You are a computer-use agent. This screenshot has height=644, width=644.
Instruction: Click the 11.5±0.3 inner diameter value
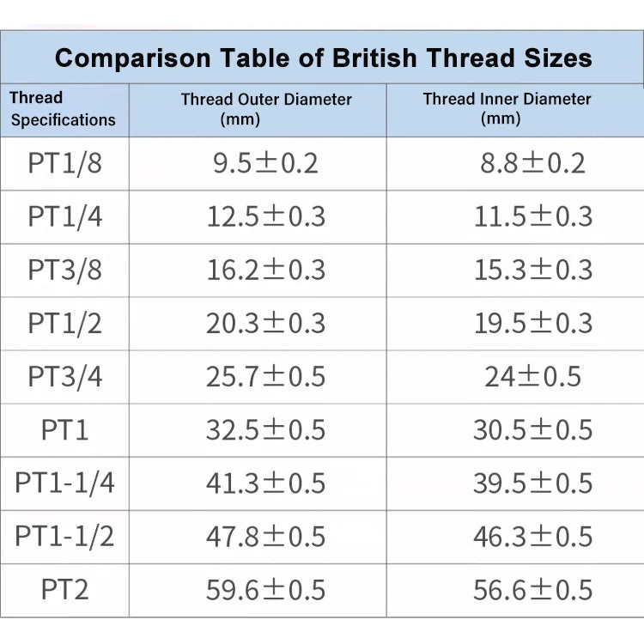coord(532,216)
